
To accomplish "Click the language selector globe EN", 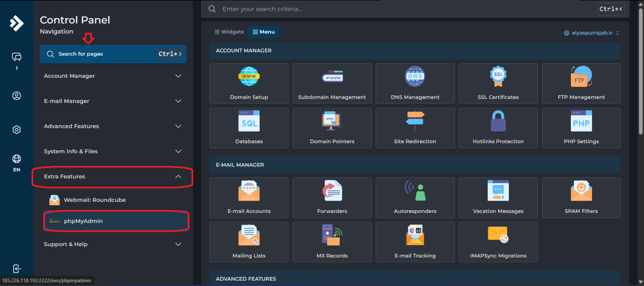I will (17, 163).
